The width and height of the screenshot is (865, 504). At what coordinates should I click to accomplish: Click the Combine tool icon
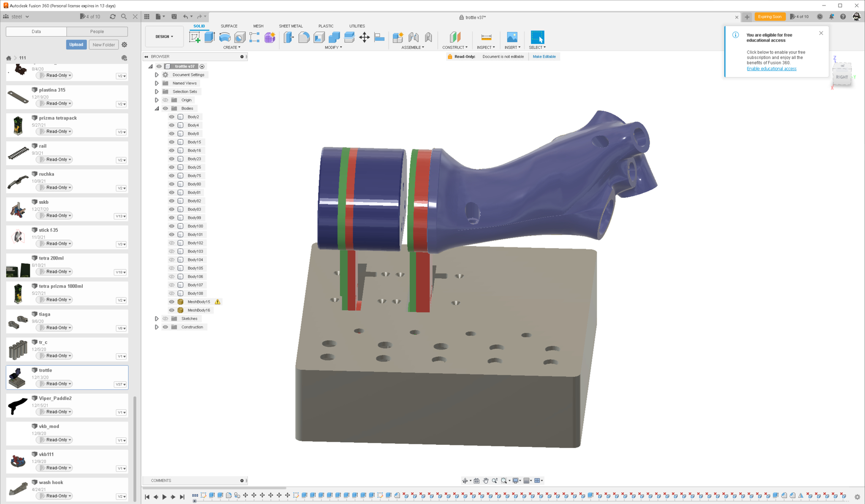[334, 37]
